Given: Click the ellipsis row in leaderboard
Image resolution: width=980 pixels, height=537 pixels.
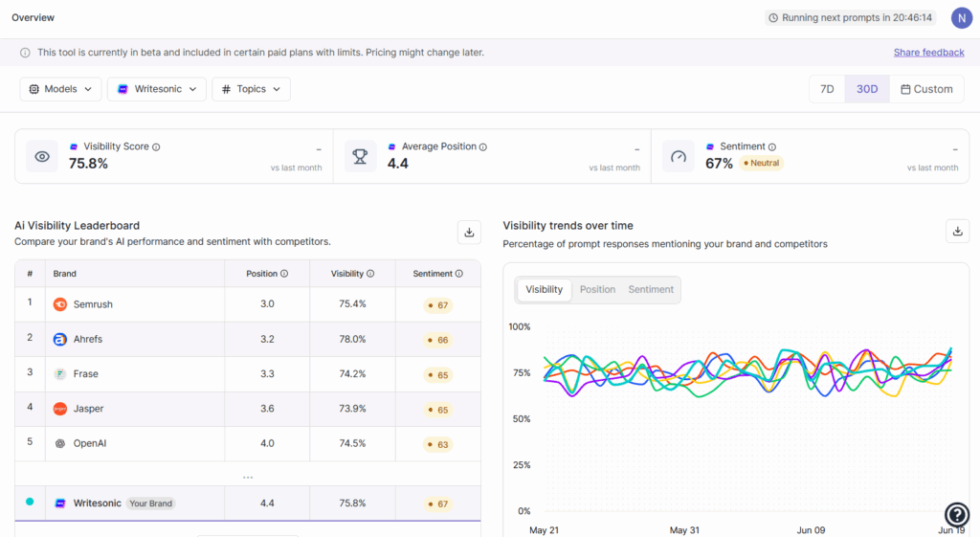Looking at the screenshot, I should click(248, 476).
